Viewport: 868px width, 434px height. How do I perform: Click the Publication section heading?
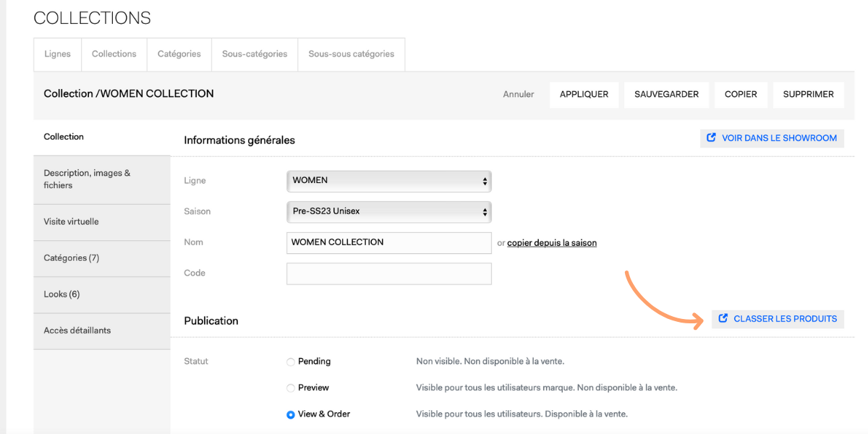[x=211, y=321]
